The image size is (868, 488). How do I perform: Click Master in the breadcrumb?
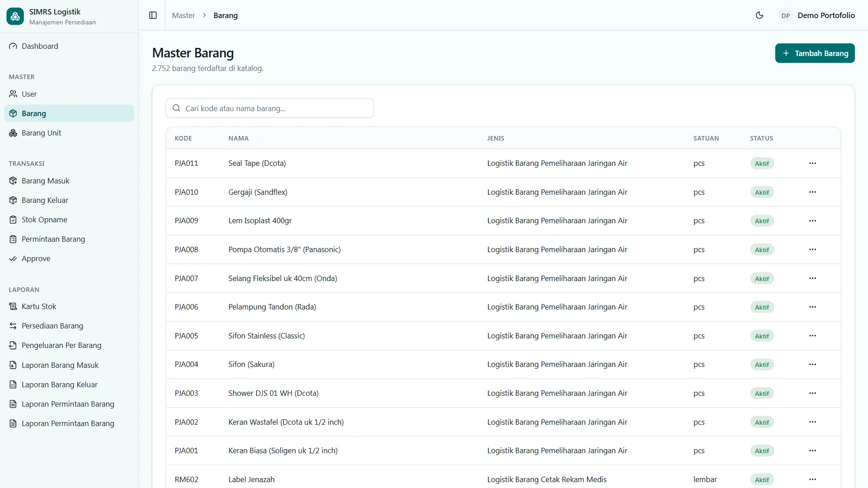(184, 15)
